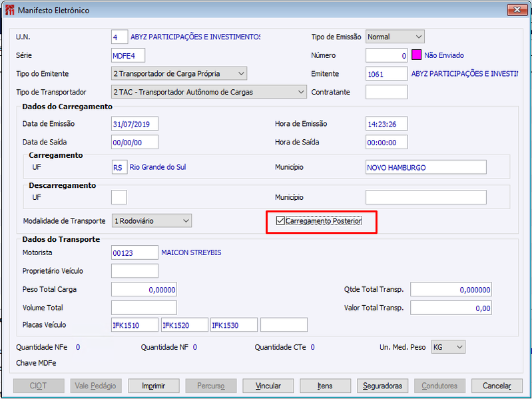The width and height of the screenshot is (532, 399).
Task: Select the Número input field
Action: pos(386,55)
